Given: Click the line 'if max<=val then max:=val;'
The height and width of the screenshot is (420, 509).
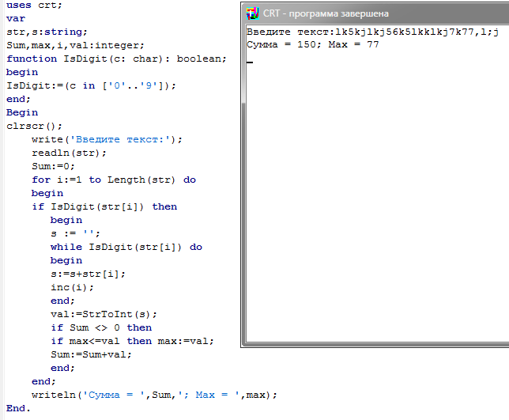Looking at the screenshot, I should (132, 342).
